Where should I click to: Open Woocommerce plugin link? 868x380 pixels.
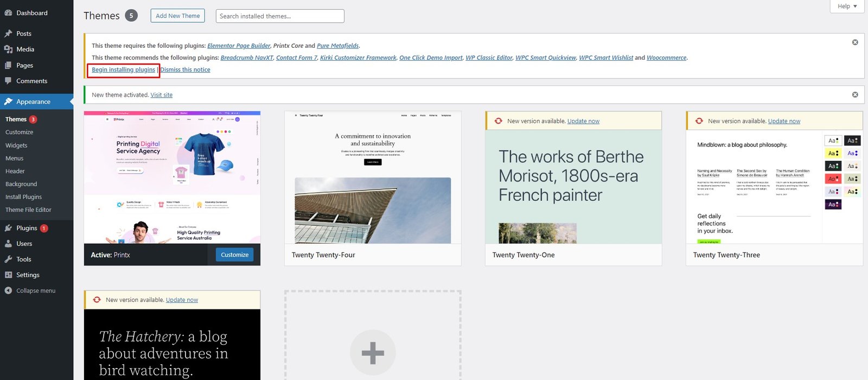667,58
